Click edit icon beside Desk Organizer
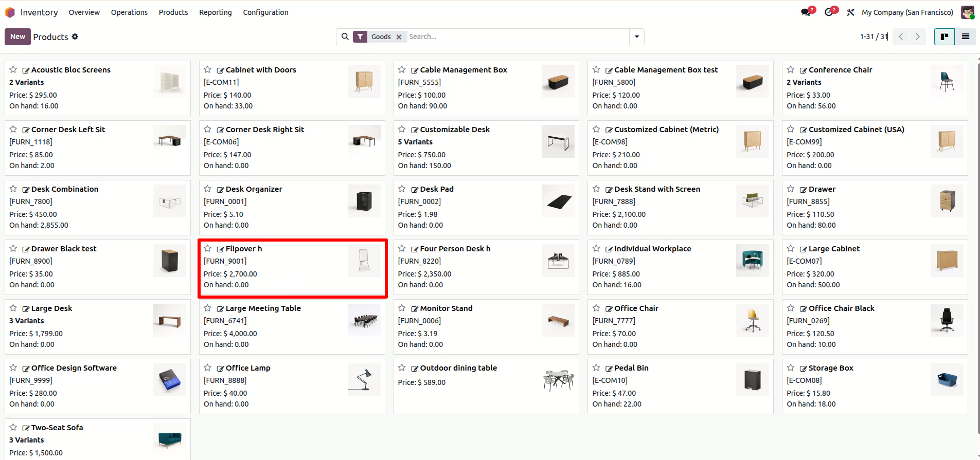980x460 pixels. click(x=220, y=190)
